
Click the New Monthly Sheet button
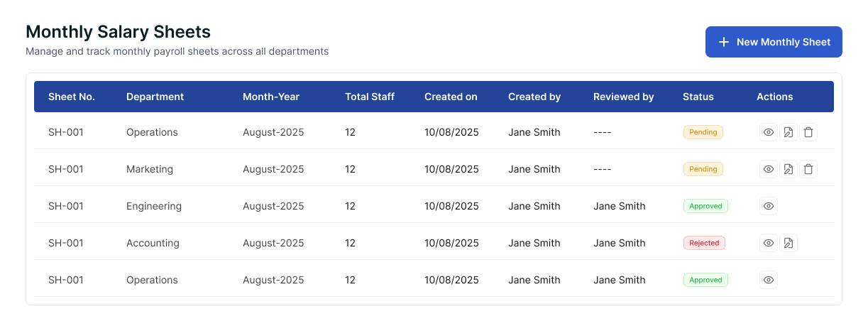pos(773,42)
